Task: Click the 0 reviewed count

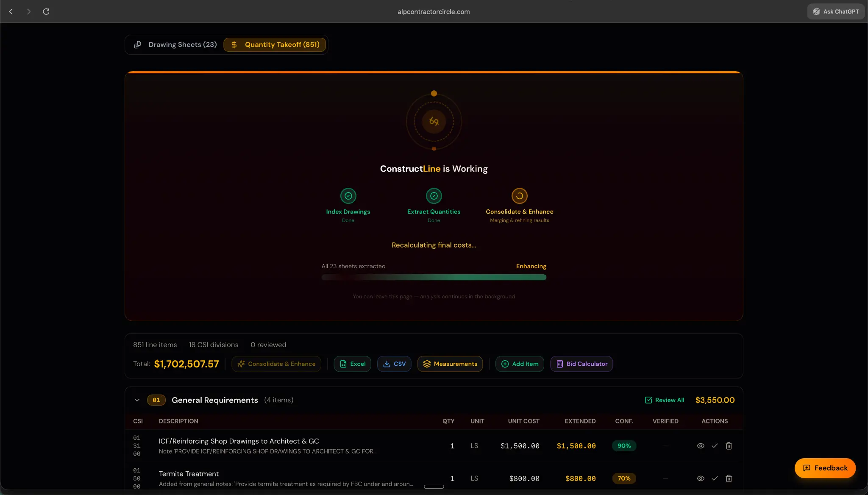Action: (x=268, y=345)
